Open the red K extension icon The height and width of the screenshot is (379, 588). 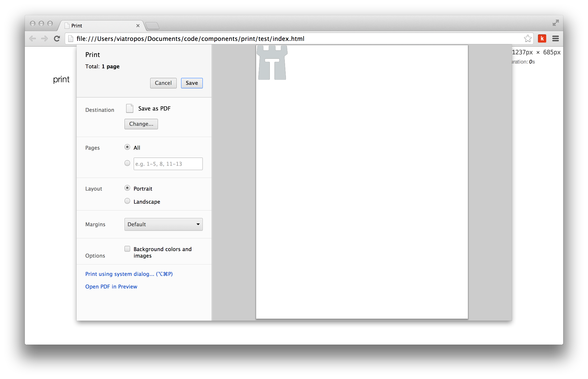[x=542, y=39]
